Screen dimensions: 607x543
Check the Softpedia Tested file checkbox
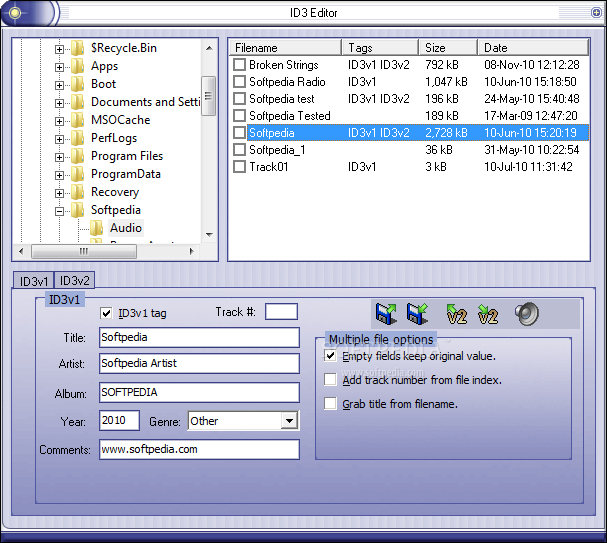pos(240,116)
